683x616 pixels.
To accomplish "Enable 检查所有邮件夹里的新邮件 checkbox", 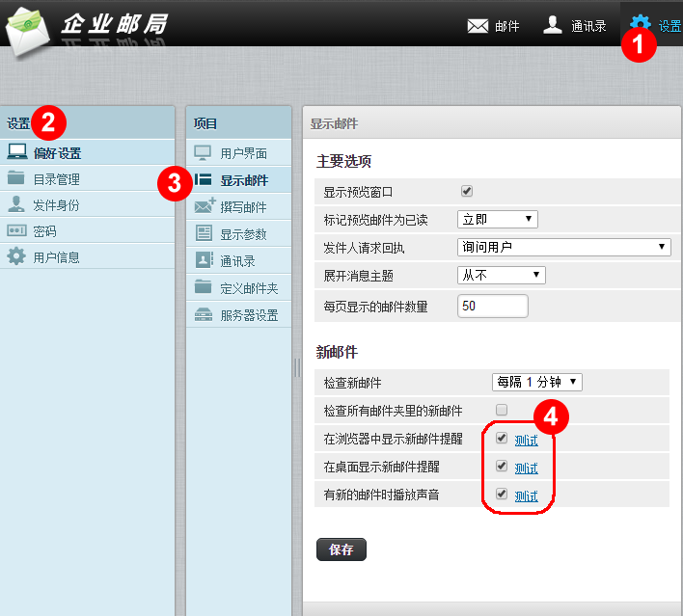I will pyautogui.click(x=502, y=410).
